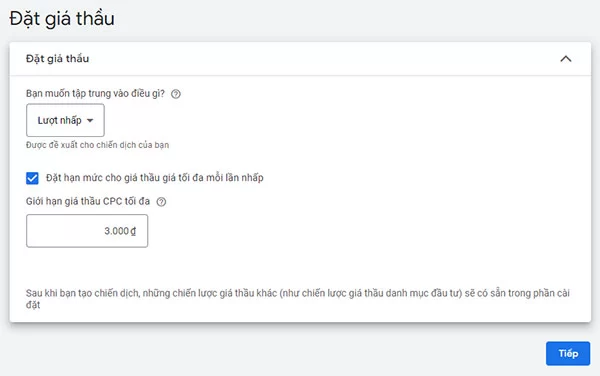This screenshot has height=376, width=600.
Task: Continue with the blue Tiếp button
Action: pyautogui.click(x=568, y=353)
